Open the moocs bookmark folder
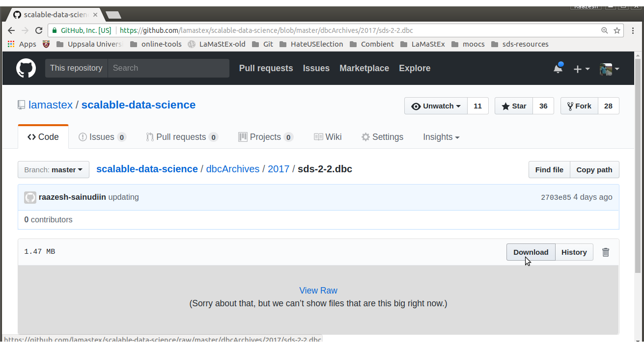 [468, 44]
